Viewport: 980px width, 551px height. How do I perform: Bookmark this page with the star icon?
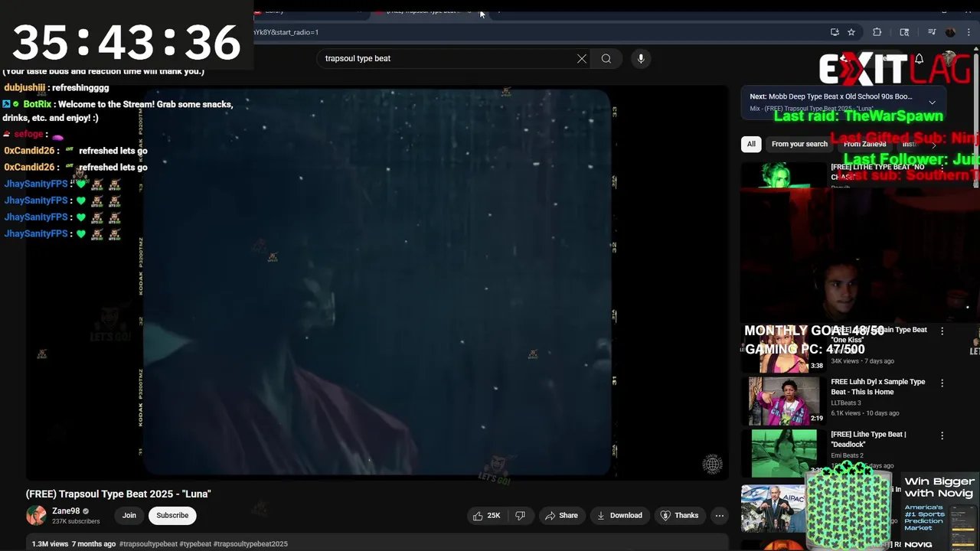click(x=851, y=32)
